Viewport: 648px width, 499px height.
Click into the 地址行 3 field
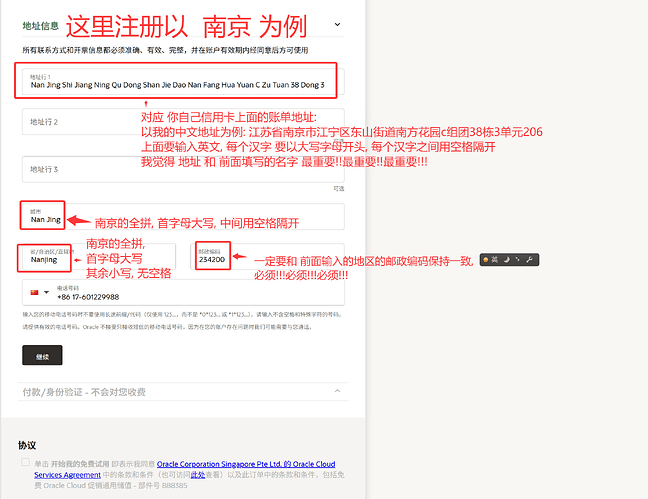point(183,169)
